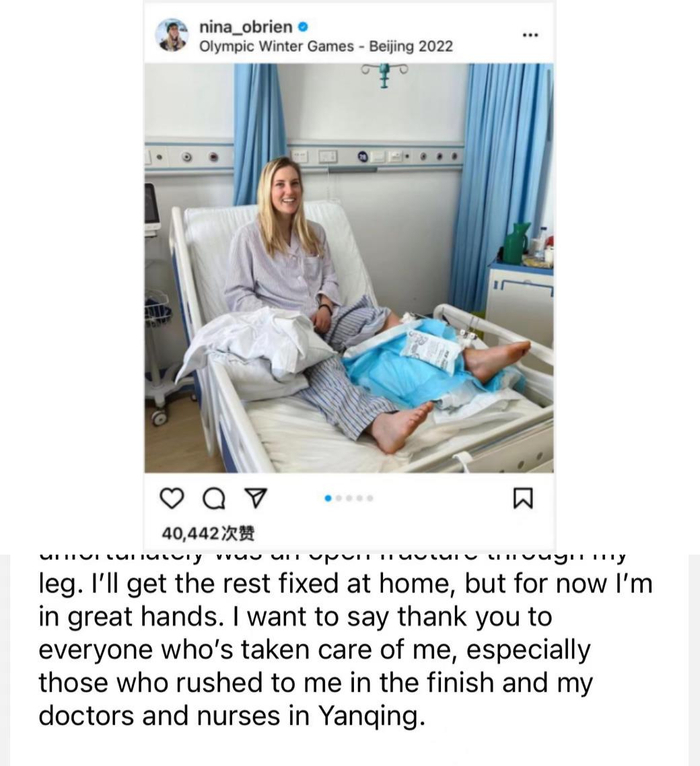Image resolution: width=700 pixels, height=766 pixels.
Task: Open the three-dot more options menu
Action: coord(530,35)
